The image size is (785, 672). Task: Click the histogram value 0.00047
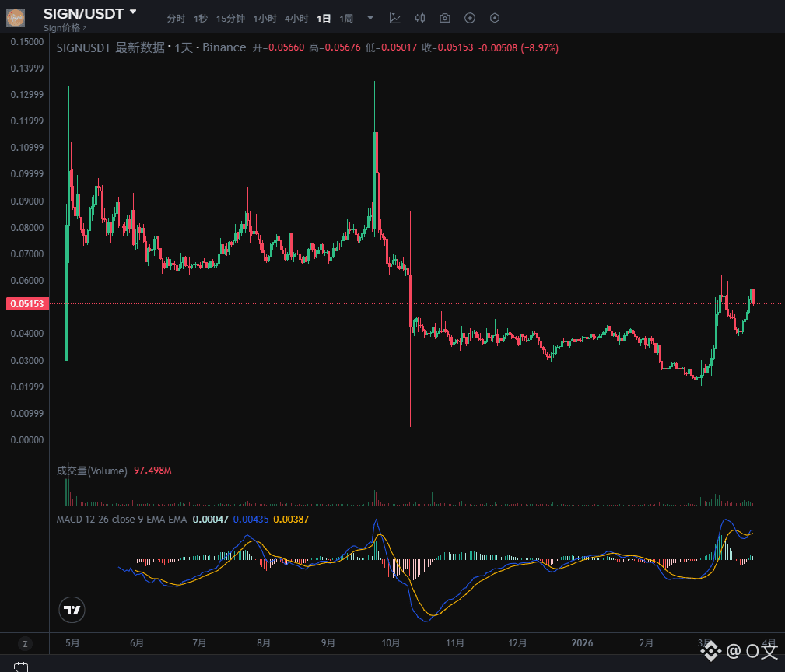tap(211, 520)
